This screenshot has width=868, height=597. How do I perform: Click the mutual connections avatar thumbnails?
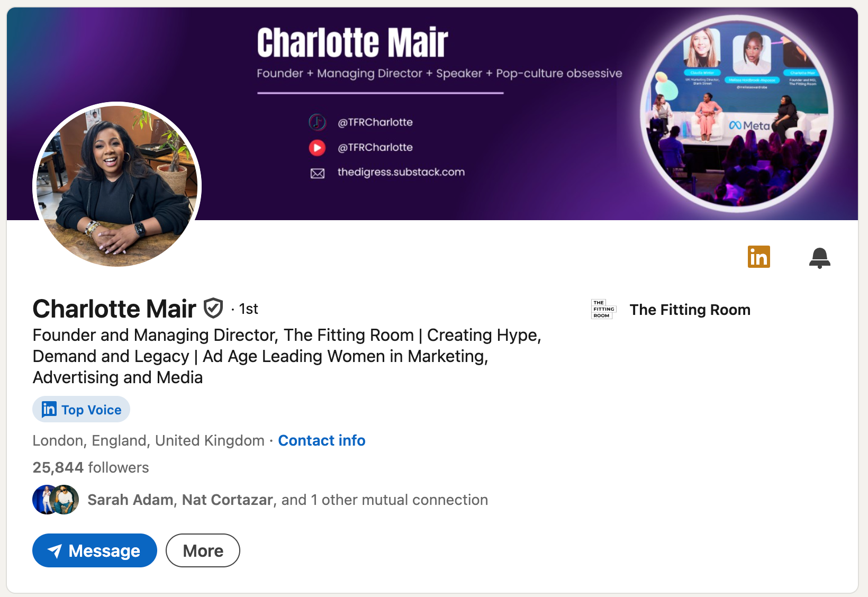[x=56, y=500]
